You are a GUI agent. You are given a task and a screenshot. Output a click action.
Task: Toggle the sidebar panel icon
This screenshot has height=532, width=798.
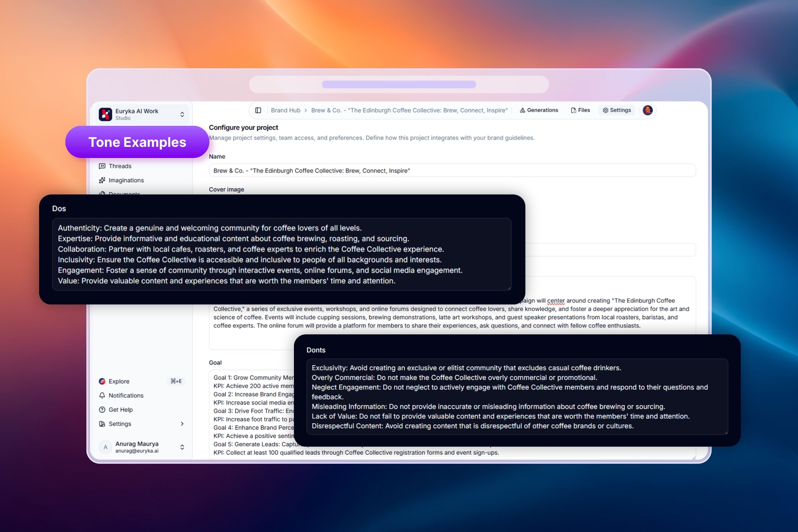tap(258, 110)
